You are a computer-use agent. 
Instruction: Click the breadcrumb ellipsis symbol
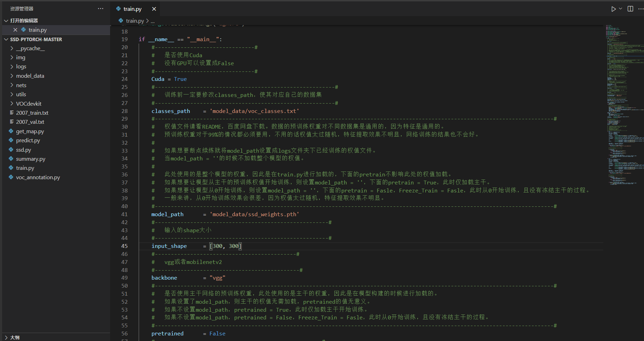[153, 21]
